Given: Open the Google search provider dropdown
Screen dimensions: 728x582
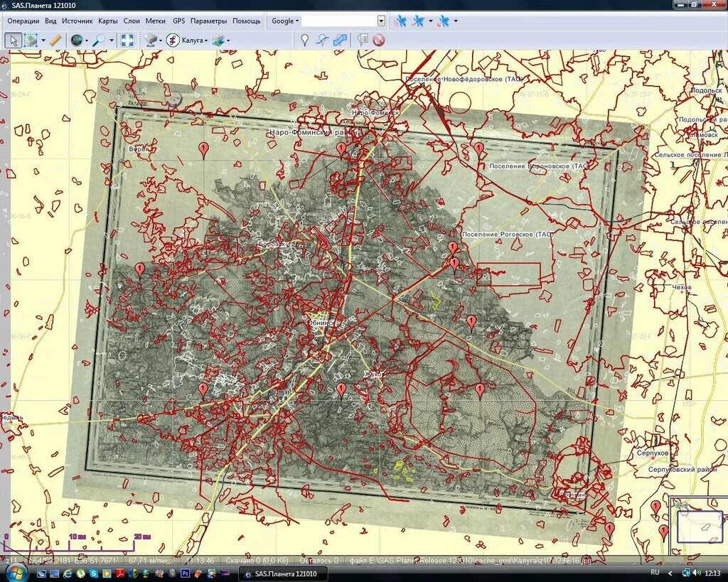Looking at the screenshot, I should coord(285,21).
